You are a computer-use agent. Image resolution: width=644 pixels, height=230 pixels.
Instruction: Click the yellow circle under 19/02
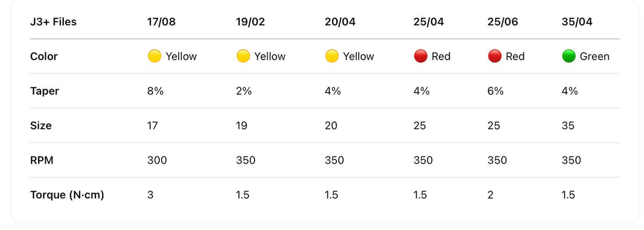(x=243, y=56)
